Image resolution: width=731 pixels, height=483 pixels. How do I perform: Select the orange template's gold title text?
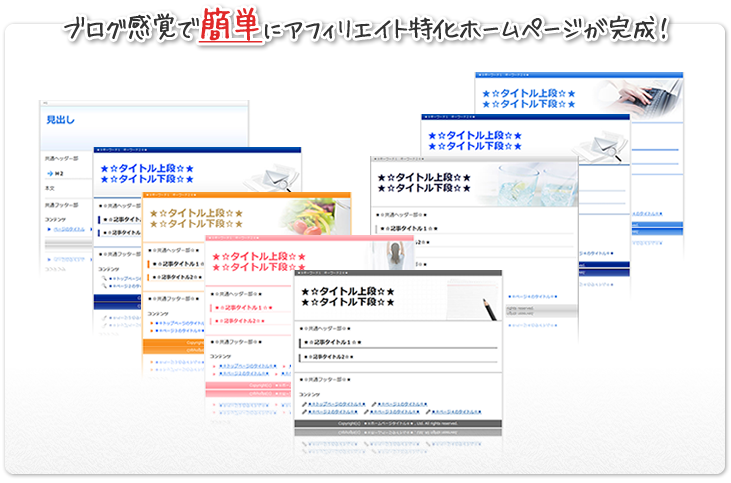196,218
